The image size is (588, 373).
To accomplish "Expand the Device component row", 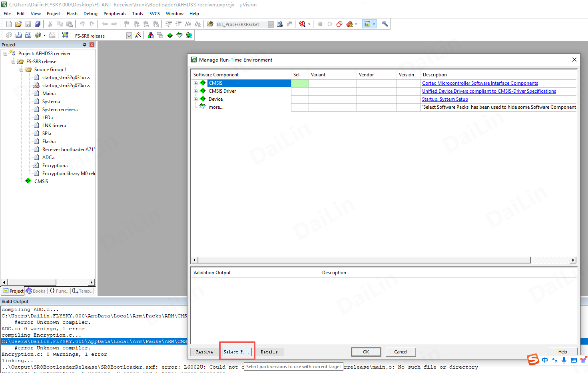I will click(195, 99).
